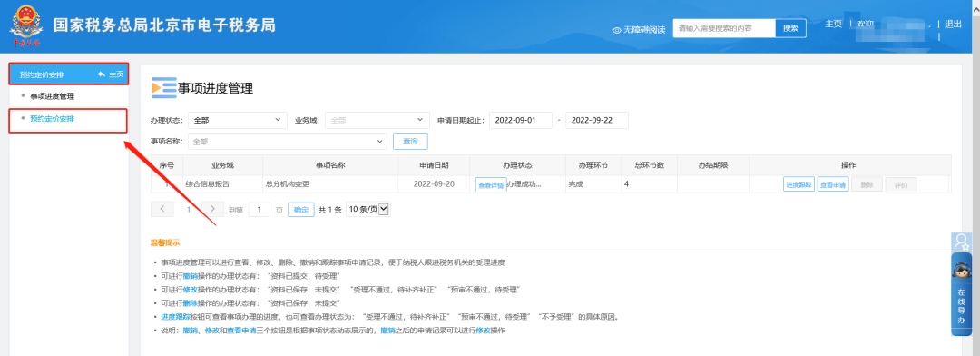980x356 pixels.
Task: Select 预约定价安排 sidebar menu item
Action: [52, 118]
